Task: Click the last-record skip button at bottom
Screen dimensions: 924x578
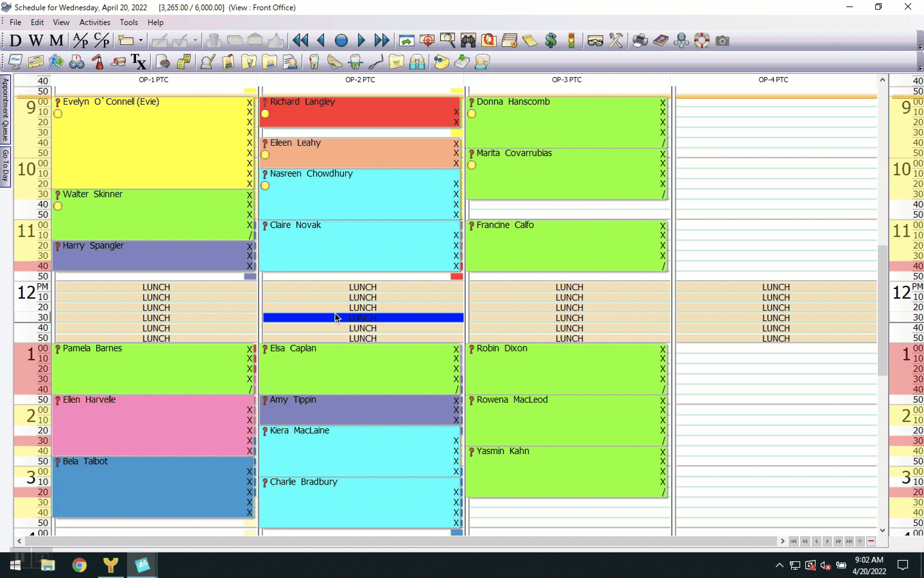Action: click(849, 541)
